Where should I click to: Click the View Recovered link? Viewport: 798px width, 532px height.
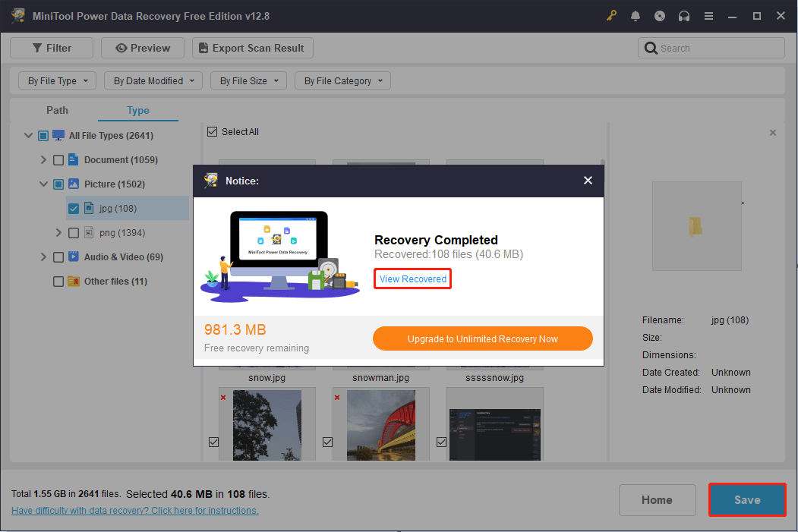coord(413,279)
